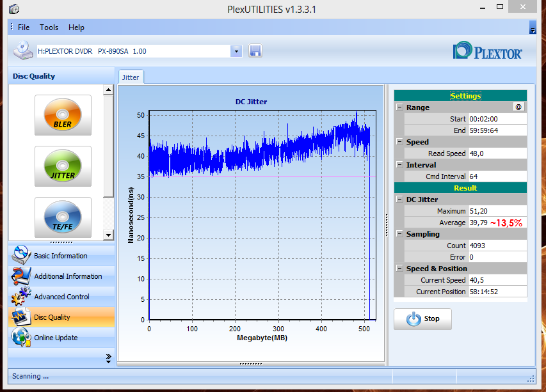Click the @ button in Range row

coord(518,107)
